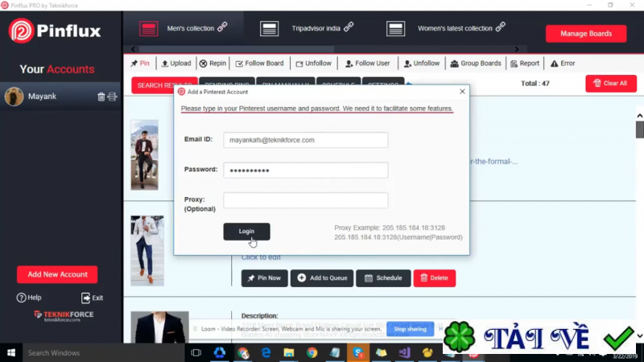
Task: Click the Pinflux logo
Action: 55,31
